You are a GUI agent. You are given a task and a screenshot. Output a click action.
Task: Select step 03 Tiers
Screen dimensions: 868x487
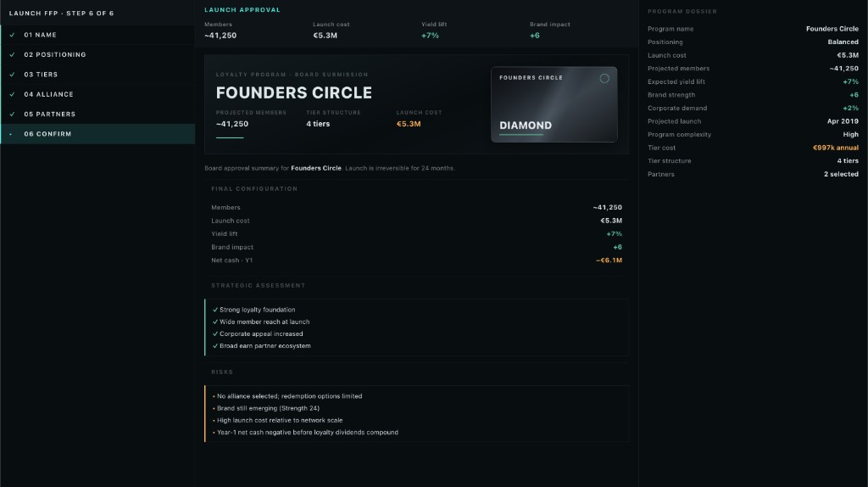[x=97, y=75]
